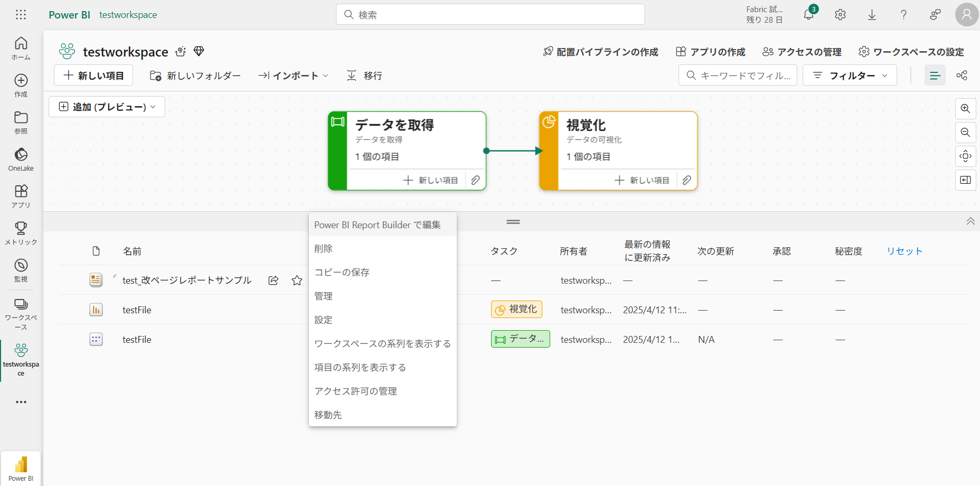Open アクセスの管理
Viewport: 980px width, 486px height.
pos(802,52)
